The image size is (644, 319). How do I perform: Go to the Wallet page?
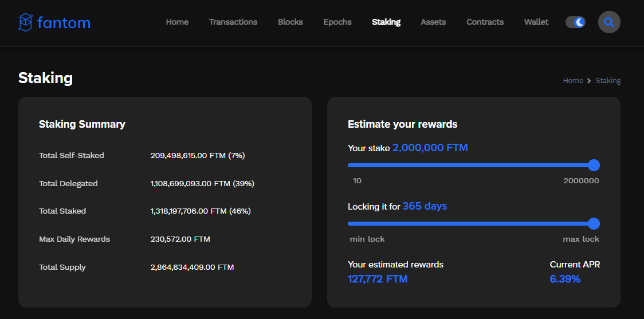536,22
